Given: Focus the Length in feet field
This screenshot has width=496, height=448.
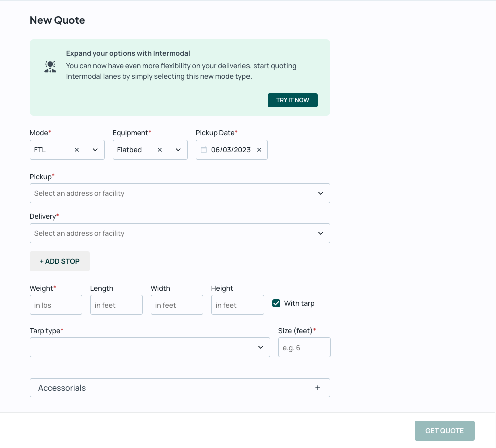Looking at the screenshot, I should click(x=116, y=305).
